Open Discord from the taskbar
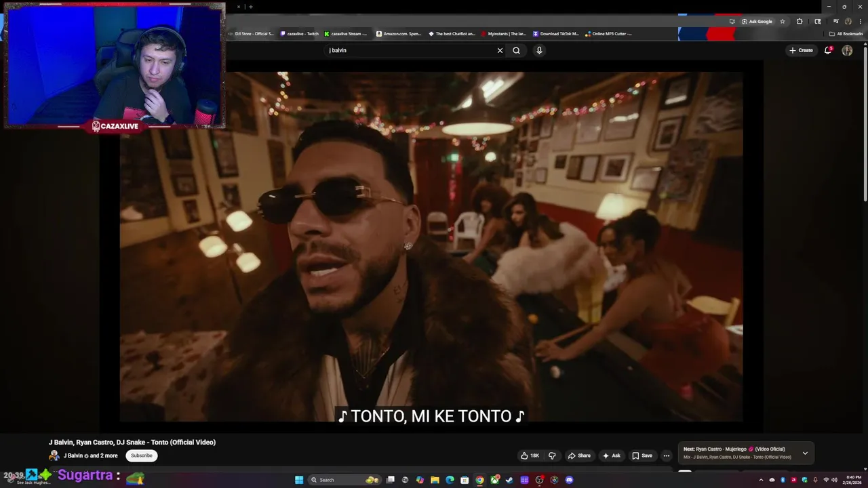 pyautogui.click(x=569, y=480)
